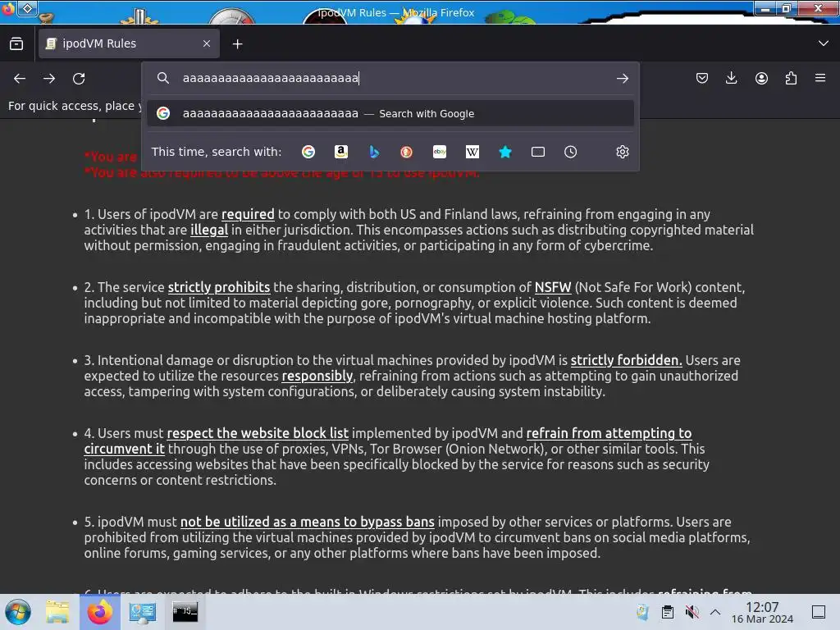Search this time with Amazon icon
This screenshot has width=840, height=630.
(341, 152)
